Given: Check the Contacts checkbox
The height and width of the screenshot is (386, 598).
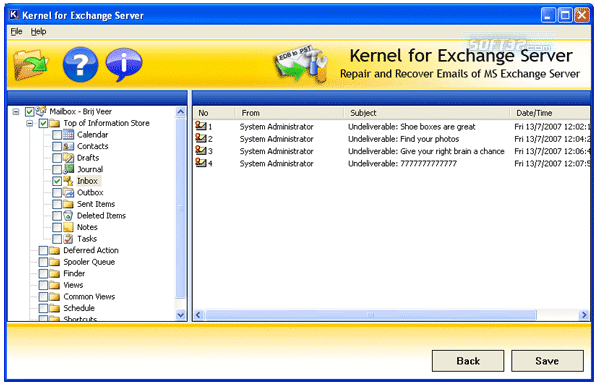Looking at the screenshot, I should click(x=57, y=146).
